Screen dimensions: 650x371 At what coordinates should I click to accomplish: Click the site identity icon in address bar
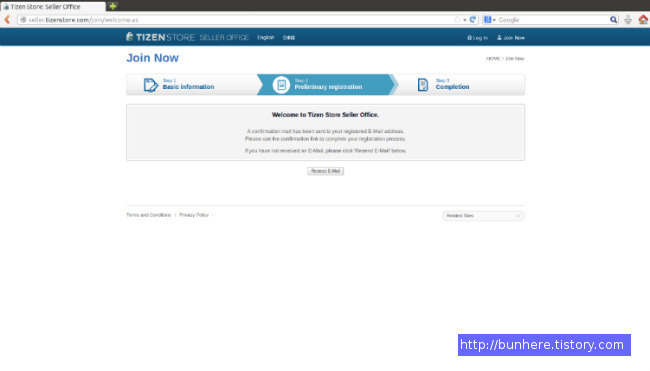23,19
